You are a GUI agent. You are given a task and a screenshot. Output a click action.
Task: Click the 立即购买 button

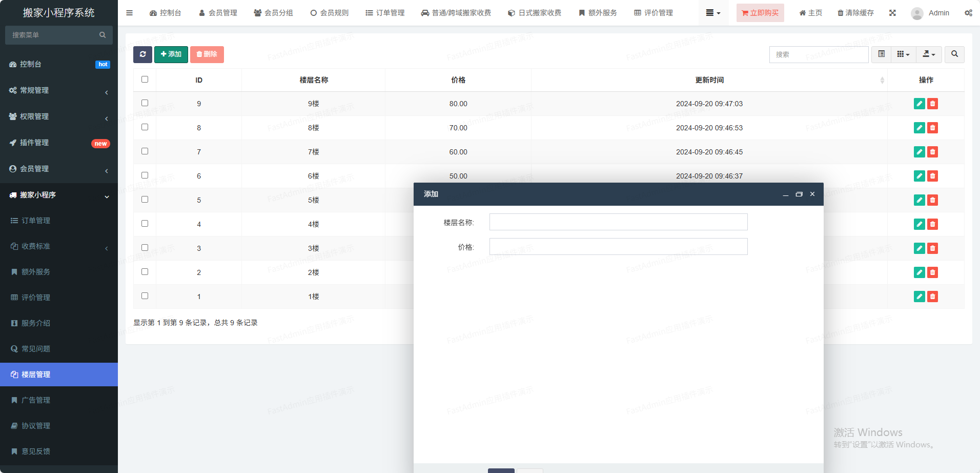tap(760, 13)
